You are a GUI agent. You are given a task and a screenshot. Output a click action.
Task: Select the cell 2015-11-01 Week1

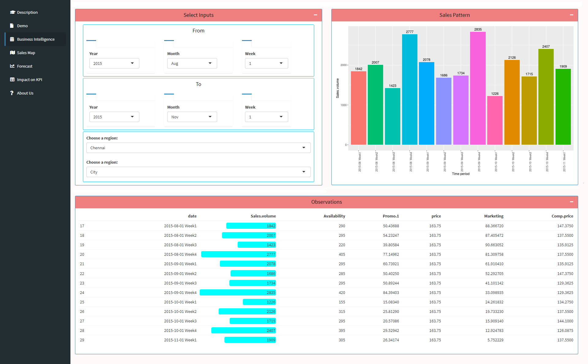180,340
